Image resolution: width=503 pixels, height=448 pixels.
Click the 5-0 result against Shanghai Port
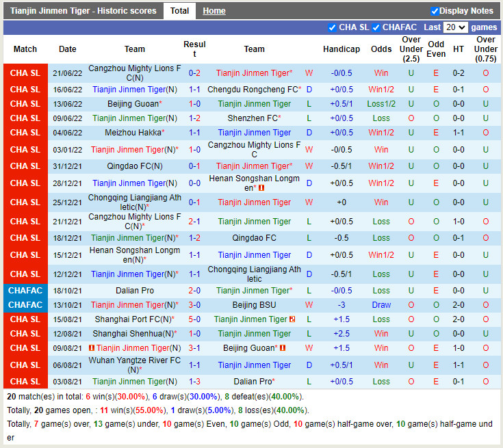tap(194, 319)
